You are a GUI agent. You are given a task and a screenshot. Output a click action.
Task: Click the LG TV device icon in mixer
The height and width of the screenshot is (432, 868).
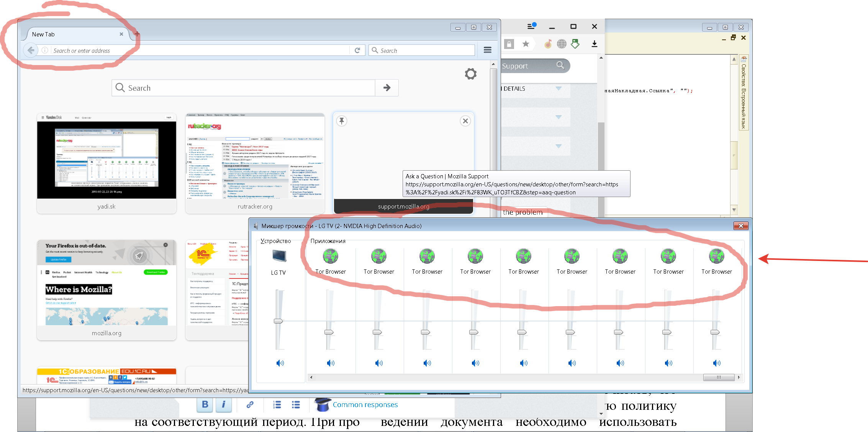pos(279,256)
